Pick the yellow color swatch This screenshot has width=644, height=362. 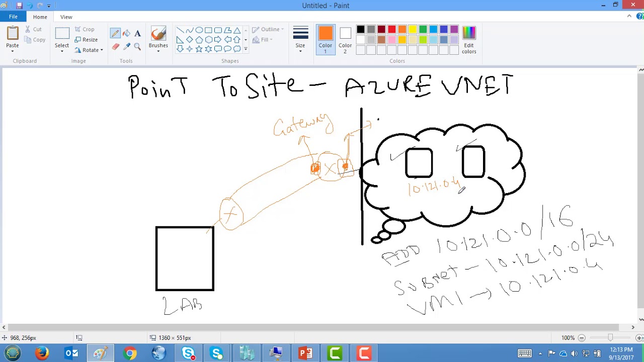pyautogui.click(x=413, y=30)
